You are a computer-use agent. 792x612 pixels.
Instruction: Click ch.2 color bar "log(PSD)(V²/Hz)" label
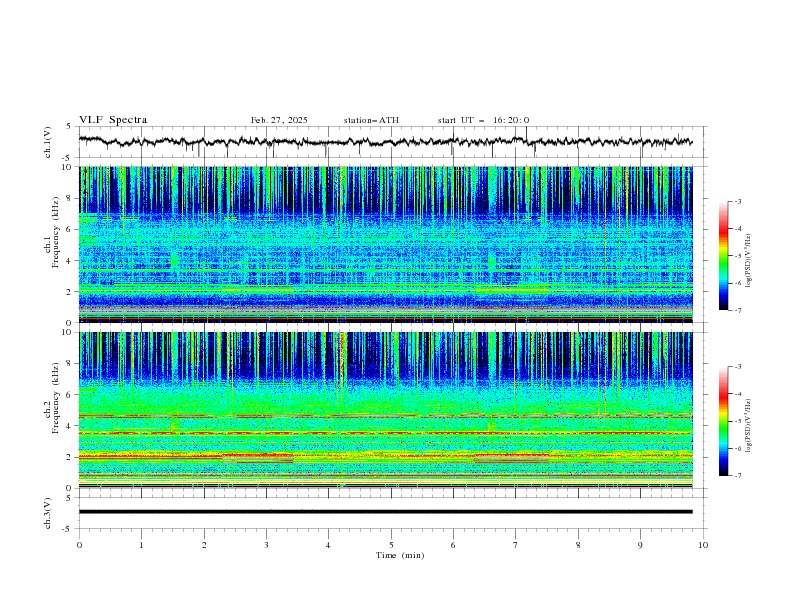(x=748, y=426)
